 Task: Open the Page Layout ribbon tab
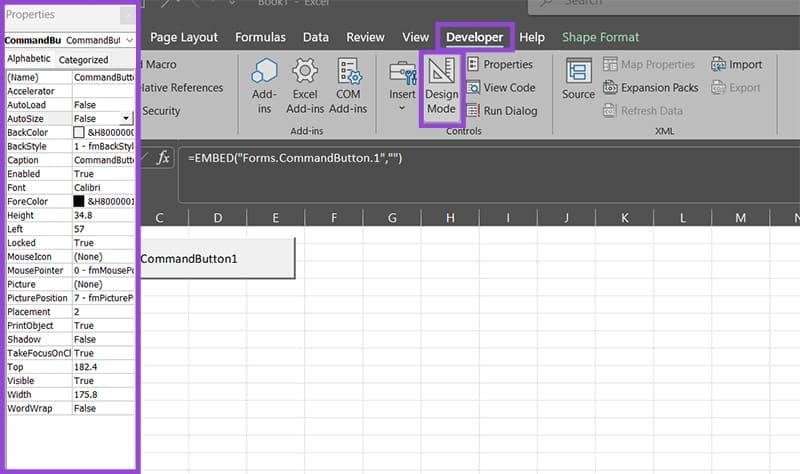click(x=183, y=37)
